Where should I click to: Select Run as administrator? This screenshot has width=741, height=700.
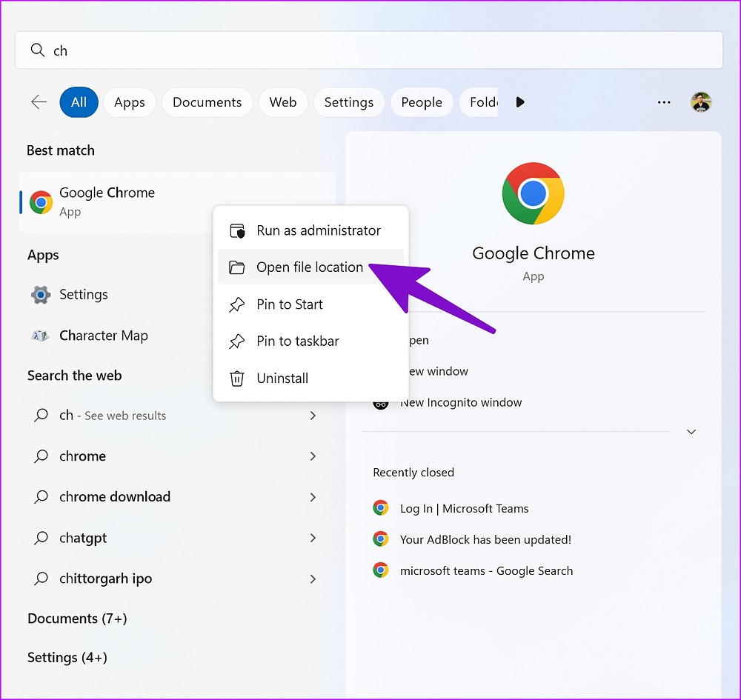[317, 230]
